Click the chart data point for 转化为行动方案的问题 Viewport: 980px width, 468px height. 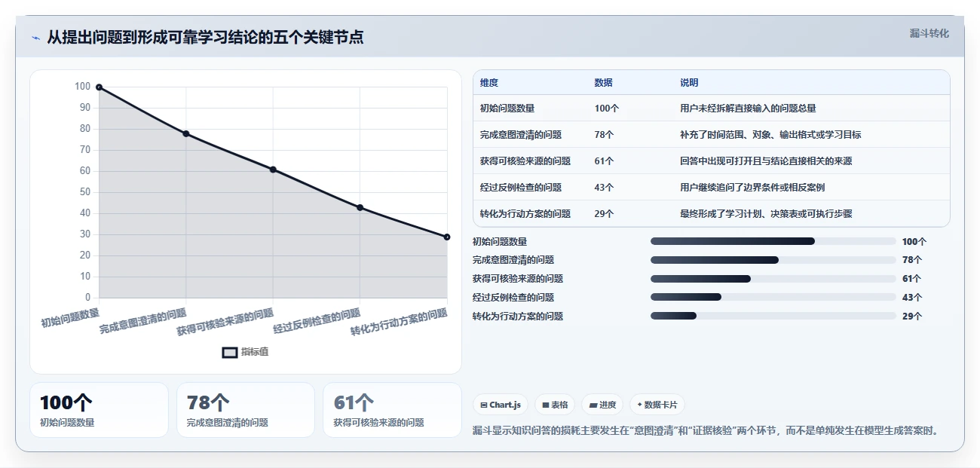[447, 237]
